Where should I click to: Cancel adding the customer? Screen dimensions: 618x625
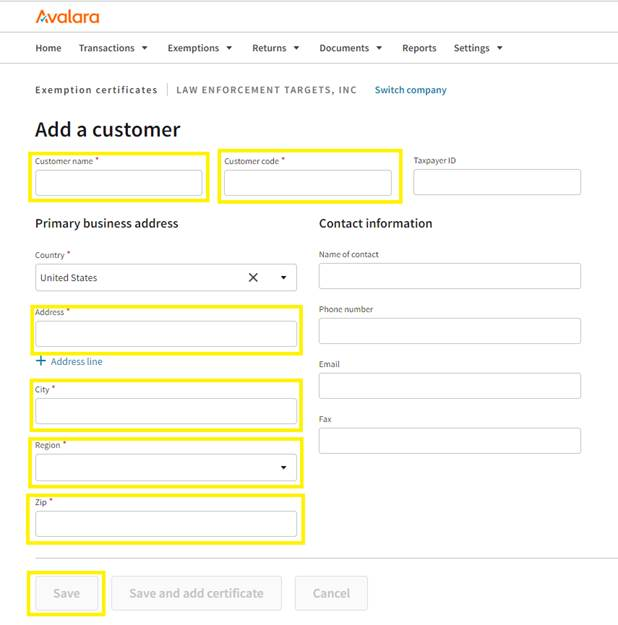[331, 593]
